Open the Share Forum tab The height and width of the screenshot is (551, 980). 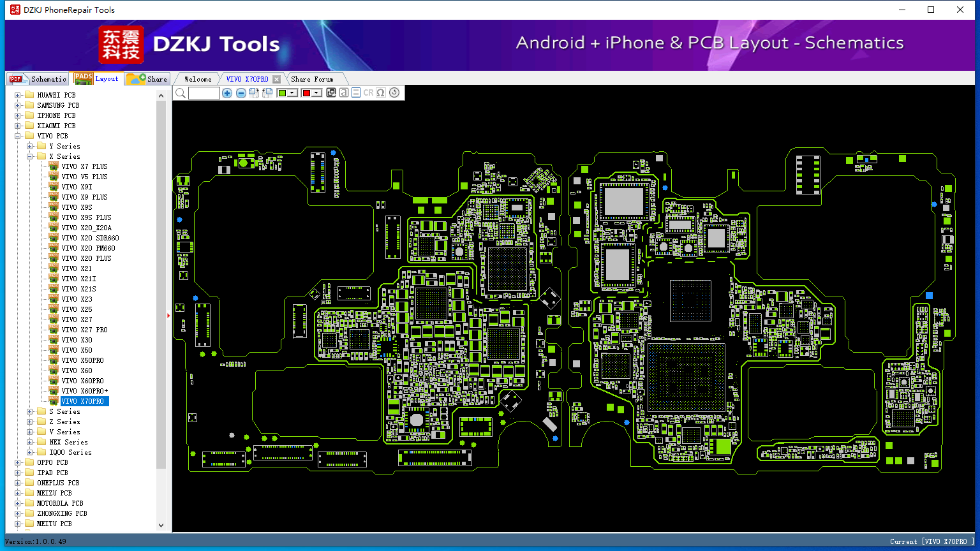[312, 79]
